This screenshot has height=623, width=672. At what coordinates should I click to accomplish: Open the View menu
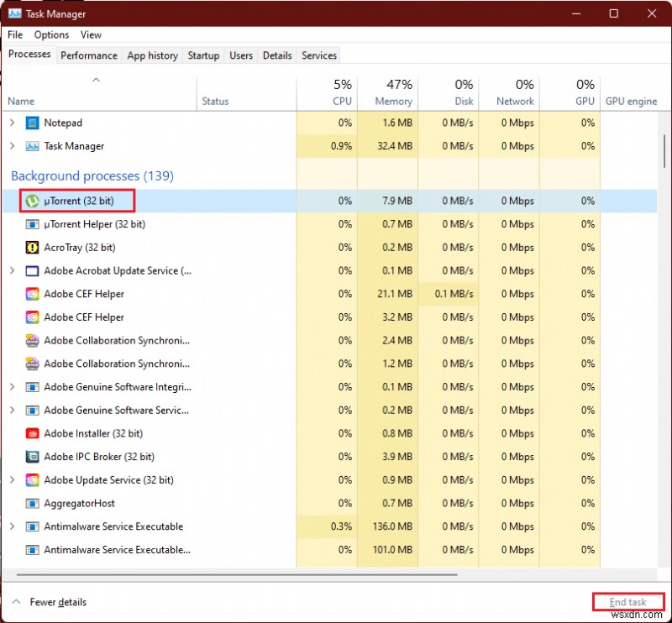pyautogui.click(x=91, y=34)
